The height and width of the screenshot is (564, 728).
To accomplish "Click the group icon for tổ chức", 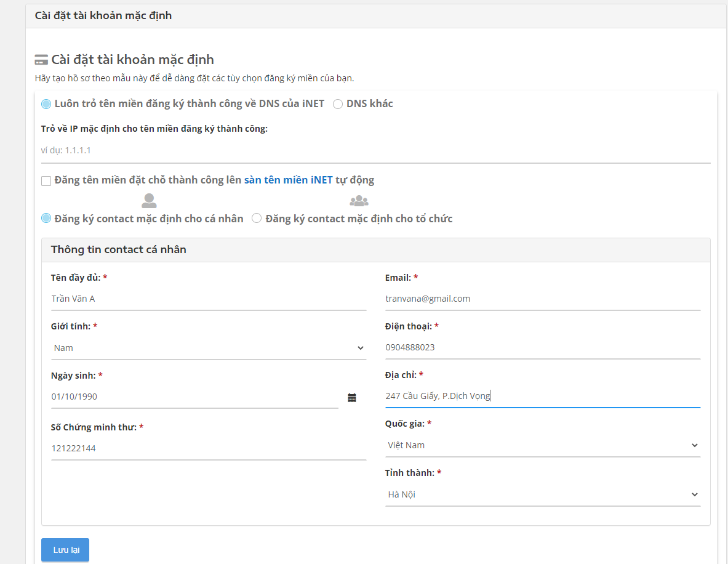I will click(x=359, y=201).
